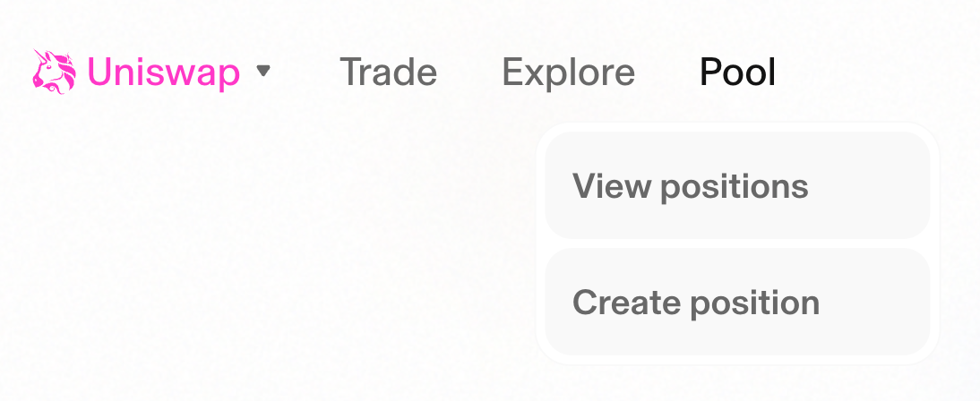Navigate to Trade in header
This screenshot has height=401, width=980.
388,73
